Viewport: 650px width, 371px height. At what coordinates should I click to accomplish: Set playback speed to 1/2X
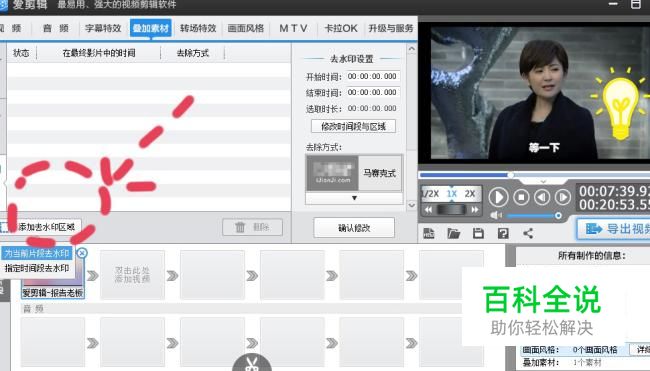(x=431, y=194)
